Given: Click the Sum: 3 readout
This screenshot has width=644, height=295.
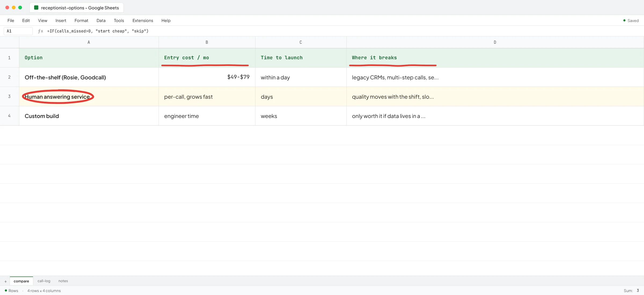Looking at the screenshot, I should click(x=631, y=291).
